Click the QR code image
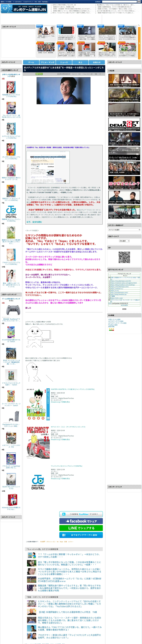142x644 pixels. (x=124, y=257)
